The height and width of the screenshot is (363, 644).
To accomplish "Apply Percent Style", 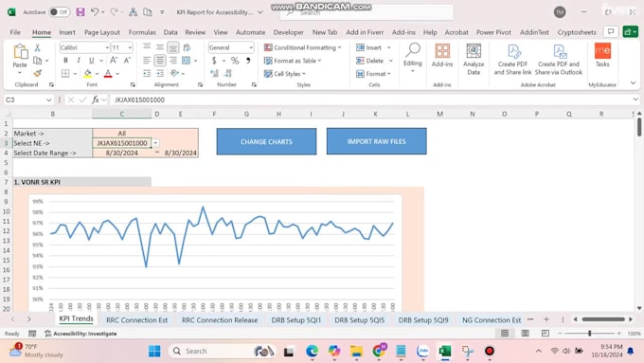I will pos(235,61).
